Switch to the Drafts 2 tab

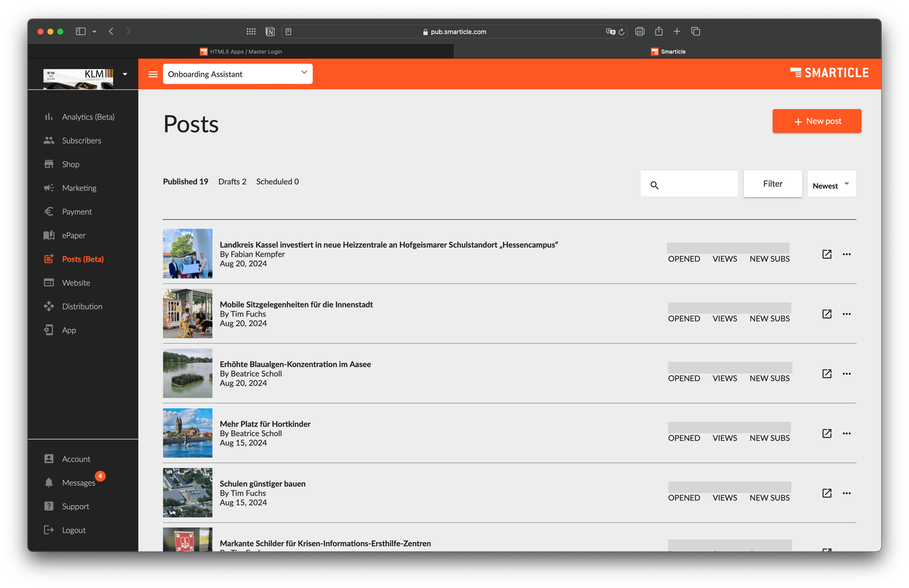click(x=232, y=182)
